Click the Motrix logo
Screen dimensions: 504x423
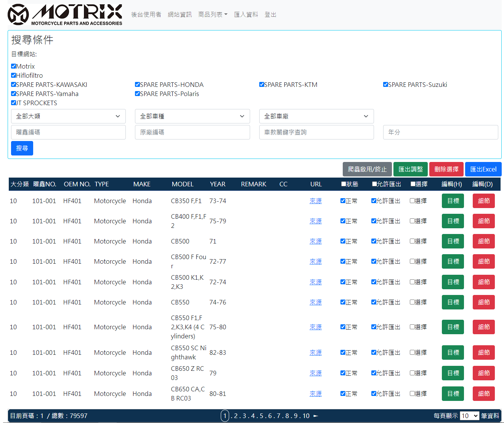coord(65,14)
